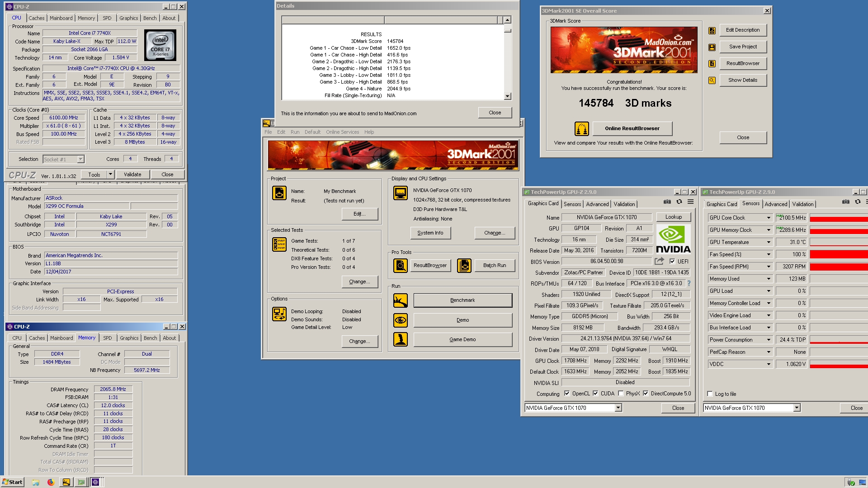Screen dimensions: 868x488
Task: Switch to Caches tab in top CPU-Z window
Action: (37, 18)
